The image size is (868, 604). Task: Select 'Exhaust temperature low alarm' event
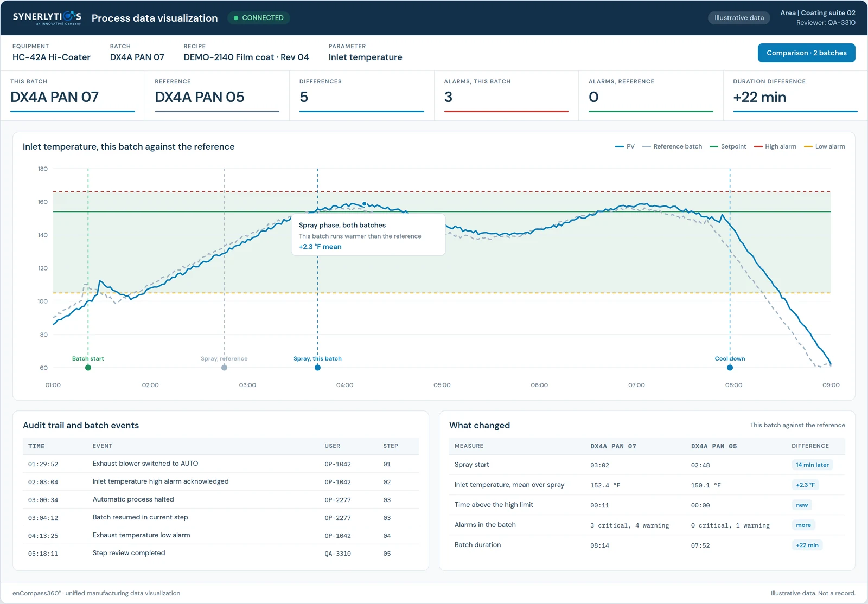click(x=221, y=536)
